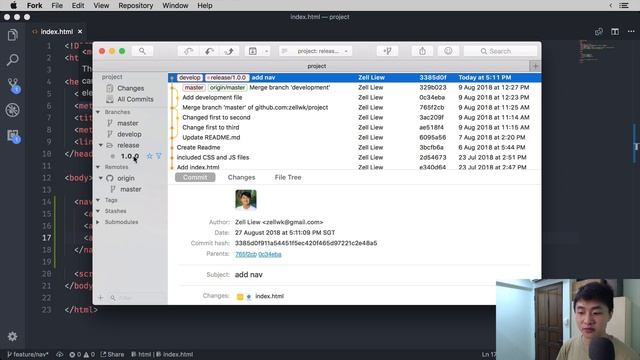This screenshot has height=360, width=640.
Task: Open Window menu in menu bar
Action: pos(175,5)
